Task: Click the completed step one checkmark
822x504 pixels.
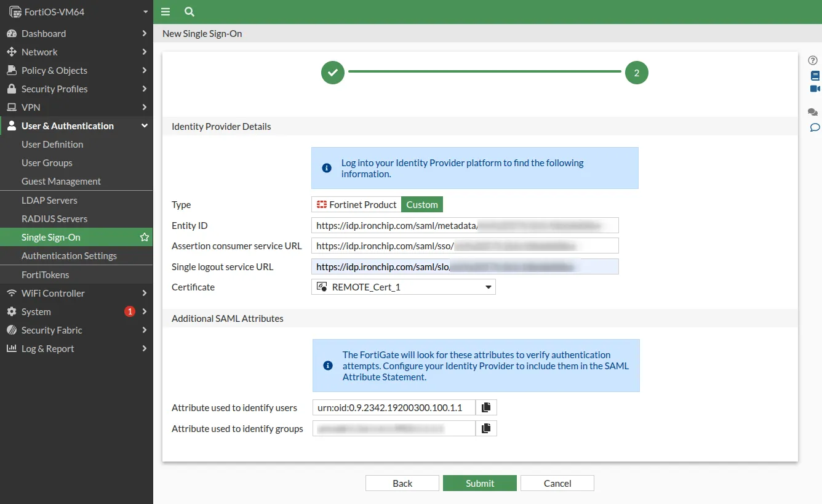Action: tap(333, 73)
